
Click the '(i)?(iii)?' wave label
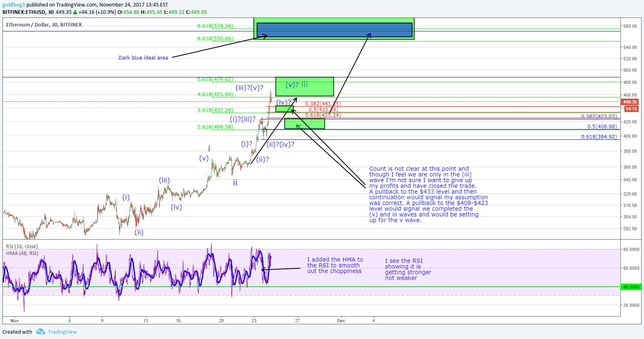coord(243,119)
